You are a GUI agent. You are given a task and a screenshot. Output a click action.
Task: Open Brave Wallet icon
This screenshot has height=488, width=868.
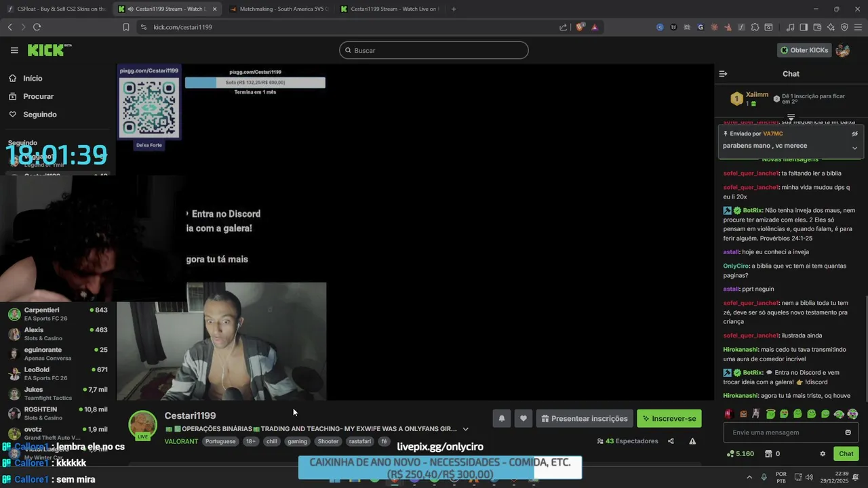(x=817, y=27)
